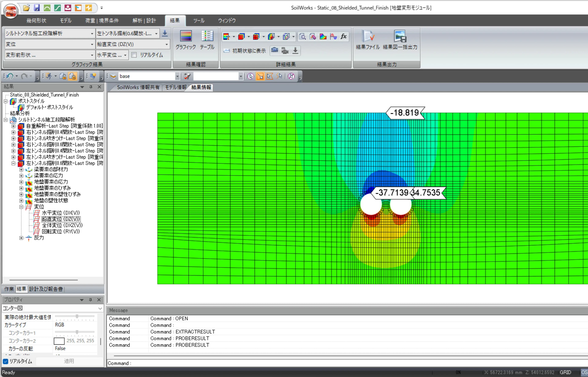Switch to 設計及び報告書 bottom tab
Image resolution: width=588 pixels, height=377 pixels.
(x=46, y=289)
